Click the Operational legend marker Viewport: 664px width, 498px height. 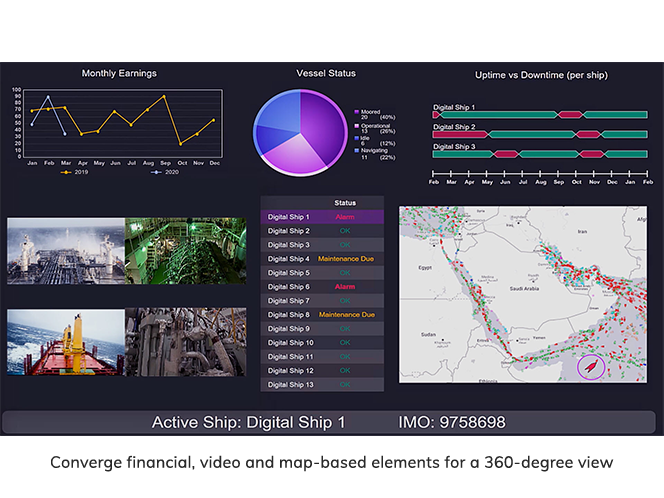[356, 125]
